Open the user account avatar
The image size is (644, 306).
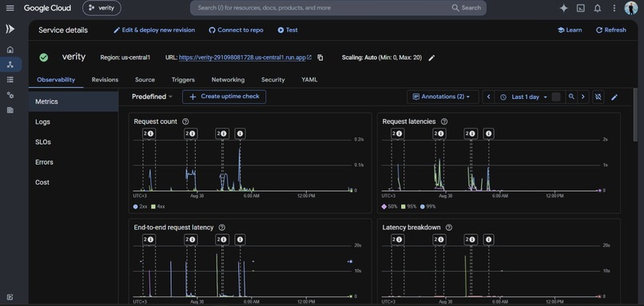pos(631,8)
